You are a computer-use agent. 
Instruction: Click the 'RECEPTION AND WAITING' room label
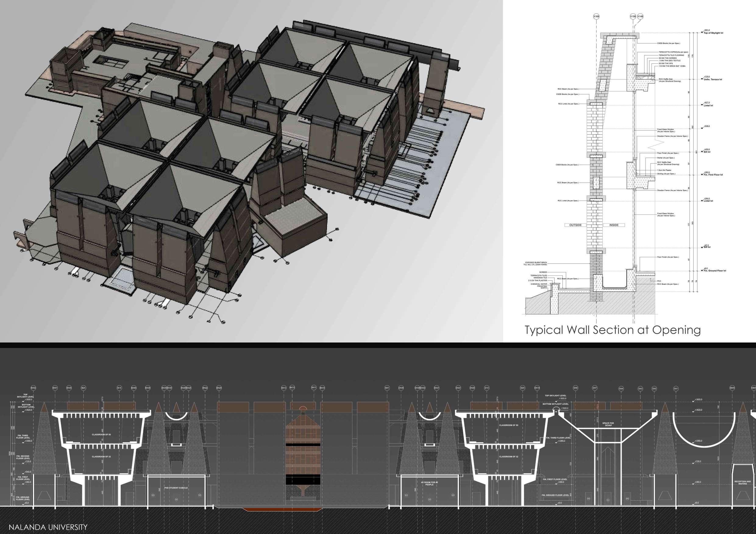(x=743, y=482)
